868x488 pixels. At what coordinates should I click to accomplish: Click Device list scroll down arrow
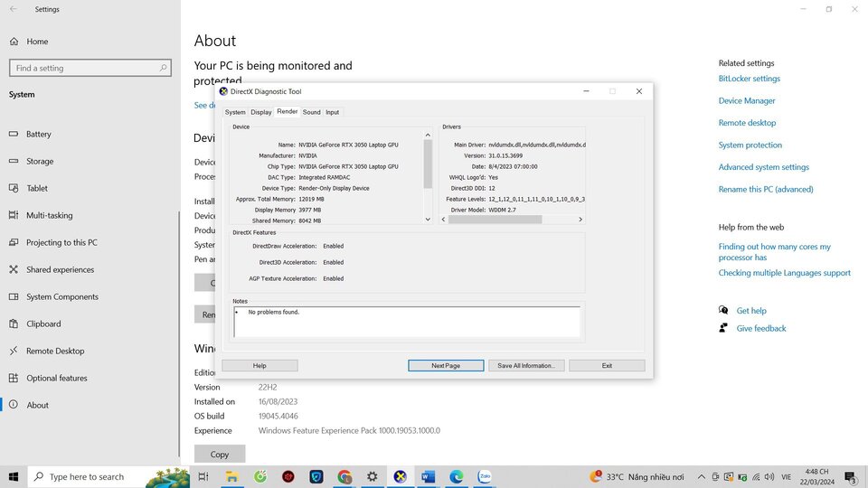click(428, 219)
